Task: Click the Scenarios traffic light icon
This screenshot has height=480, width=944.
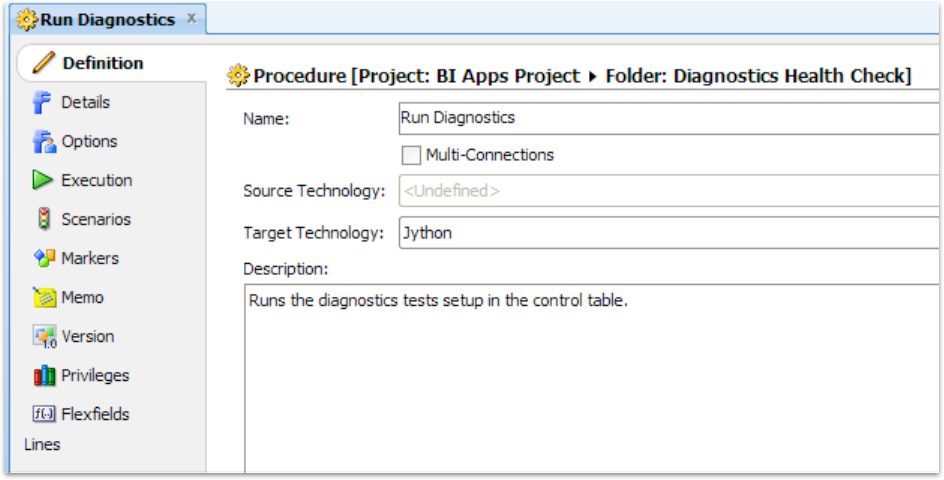Action: point(44,219)
